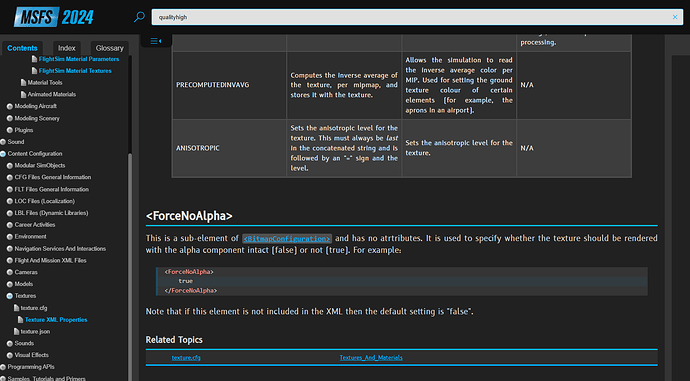Switch to the Glossary tab
Viewport: 690px width, 381px height.
pos(110,48)
